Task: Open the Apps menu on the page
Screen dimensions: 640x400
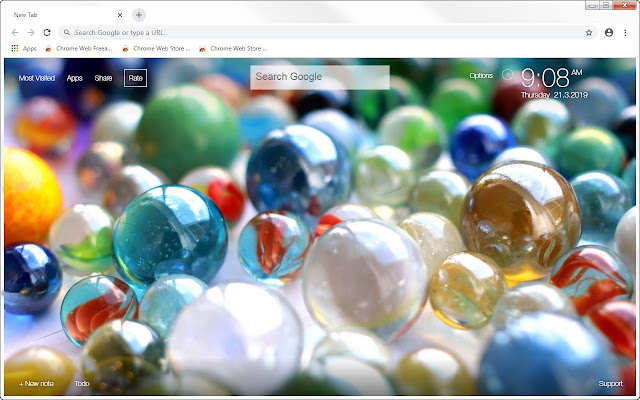Action: click(74, 78)
